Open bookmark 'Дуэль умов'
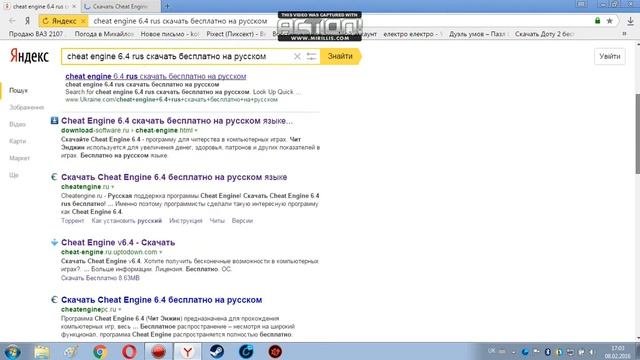 478,34
